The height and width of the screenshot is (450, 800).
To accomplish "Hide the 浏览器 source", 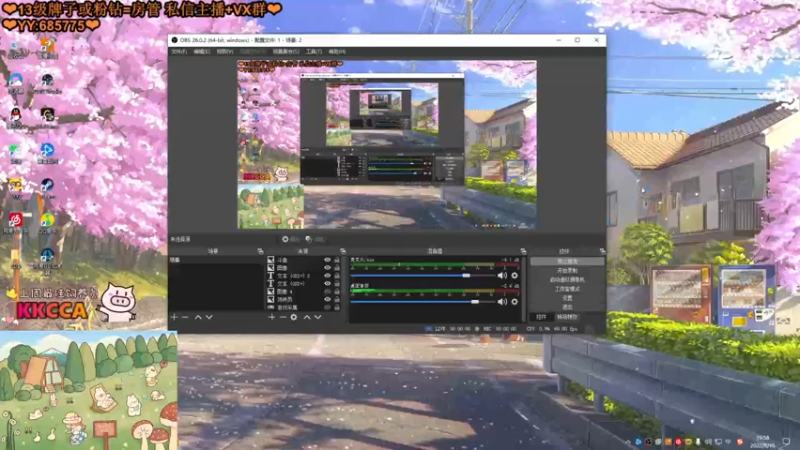I will pos(328,299).
